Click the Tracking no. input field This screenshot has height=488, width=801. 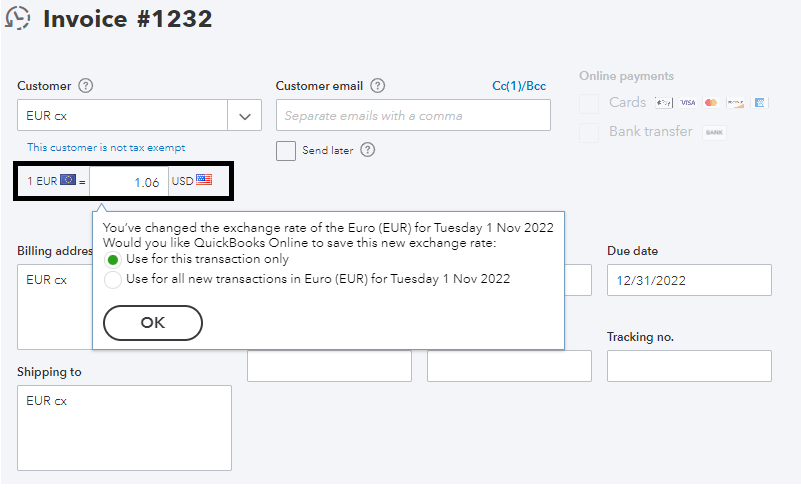(x=689, y=366)
